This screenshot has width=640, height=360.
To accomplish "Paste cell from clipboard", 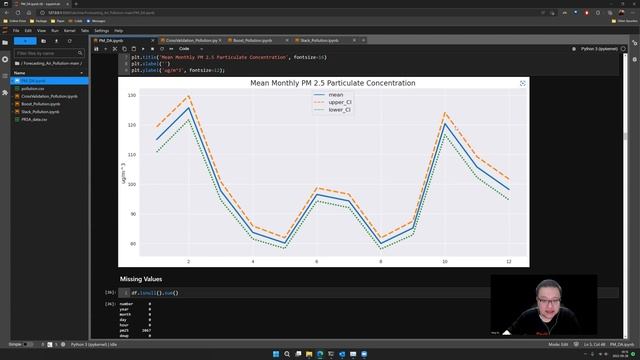I will coord(134,49).
